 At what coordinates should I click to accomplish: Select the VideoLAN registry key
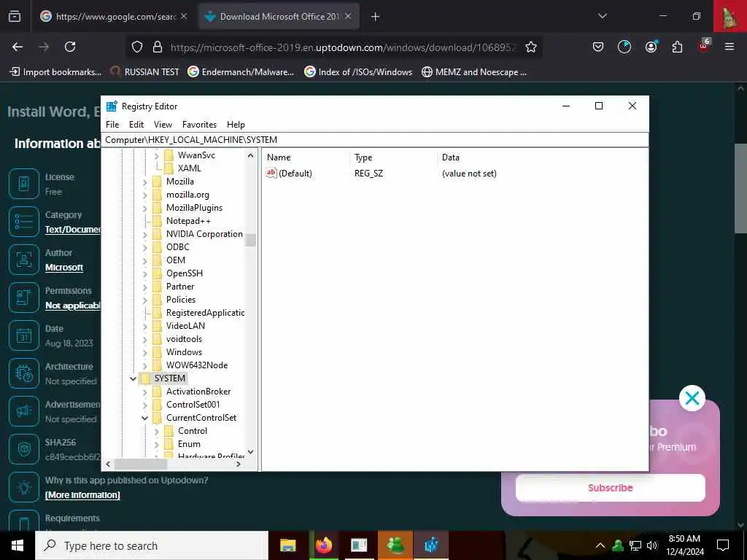point(185,326)
